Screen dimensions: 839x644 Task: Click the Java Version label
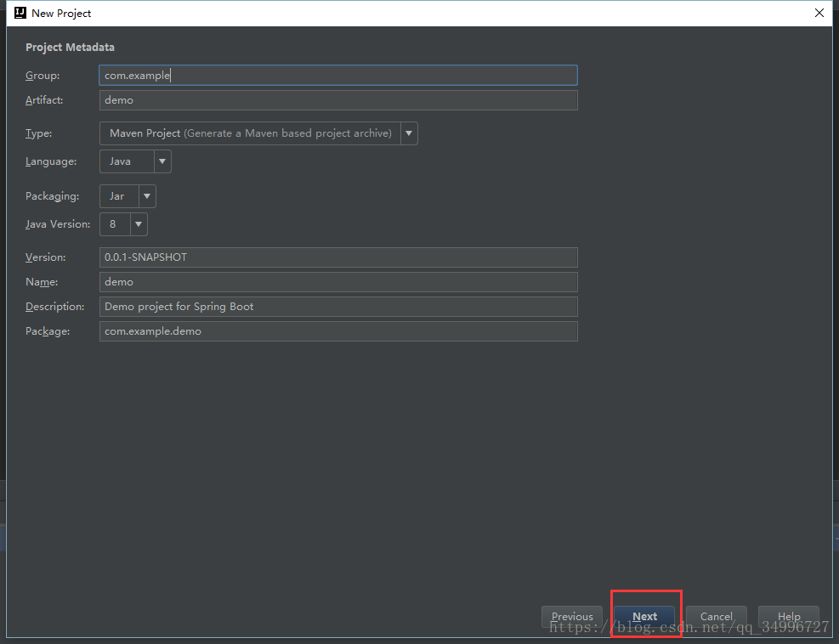click(58, 224)
